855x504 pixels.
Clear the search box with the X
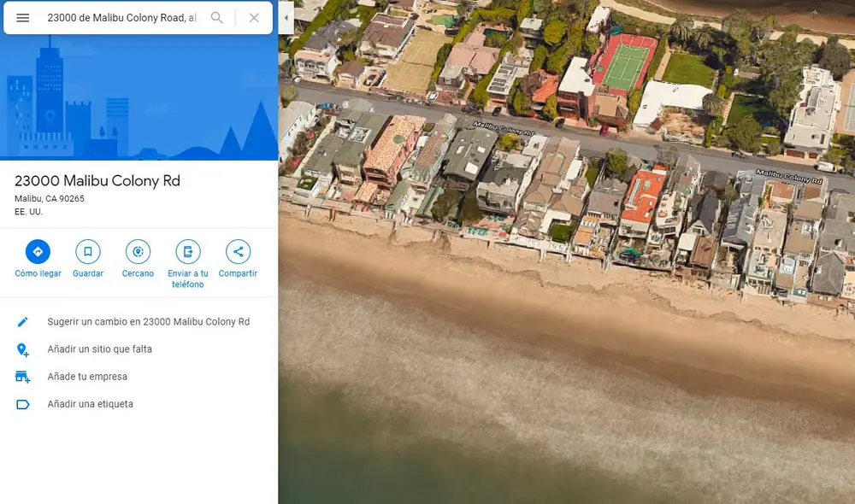252,17
